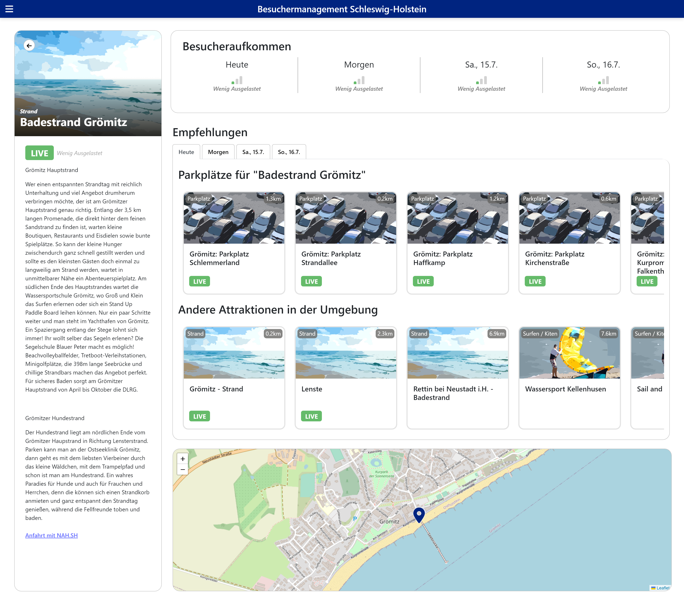The height and width of the screenshot is (616, 684).
Task: Click the occupancy bar icon under Heute
Action: [x=237, y=80]
